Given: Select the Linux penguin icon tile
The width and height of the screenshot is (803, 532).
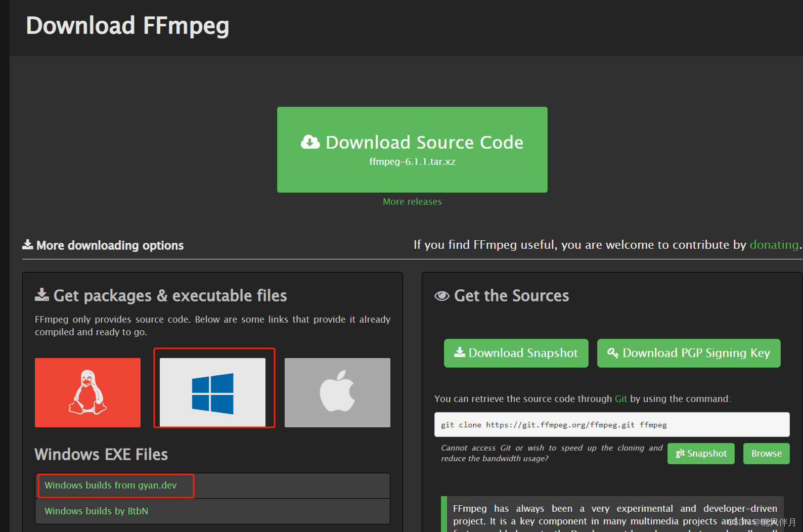Looking at the screenshot, I should click(87, 393).
